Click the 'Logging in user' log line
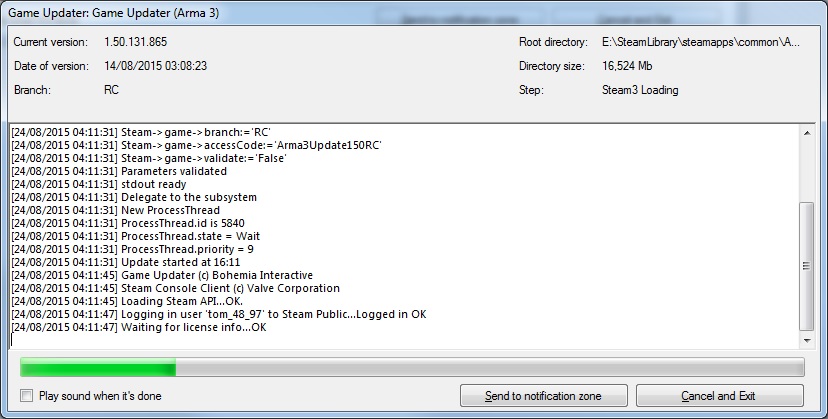This screenshot has height=419, width=828. coord(218,314)
